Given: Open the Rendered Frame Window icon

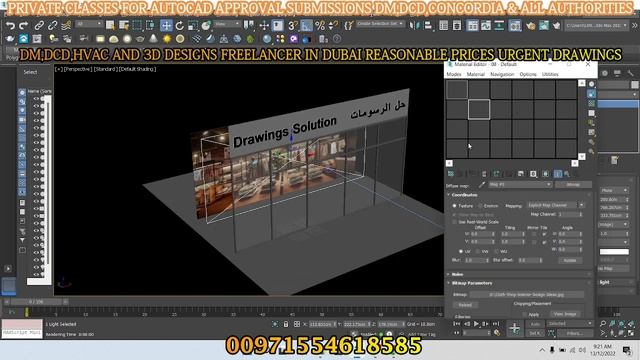Looking at the screenshot, I should (x=544, y=26).
